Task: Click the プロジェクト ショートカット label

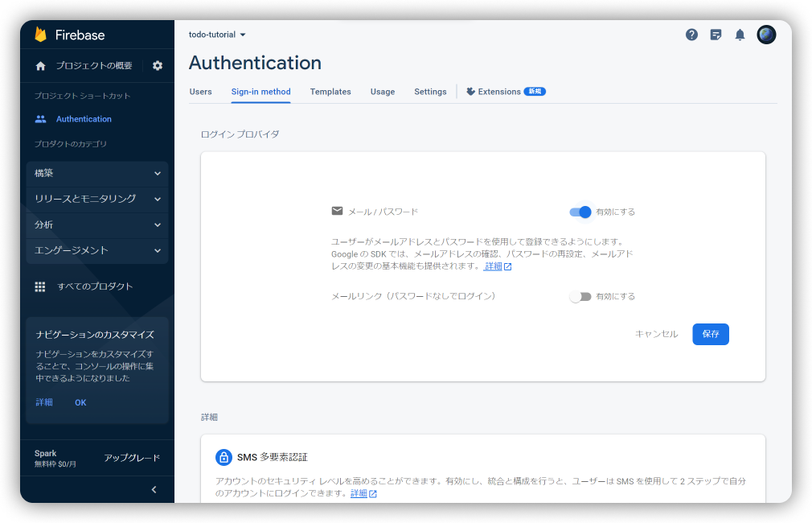Action: (82, 96)
